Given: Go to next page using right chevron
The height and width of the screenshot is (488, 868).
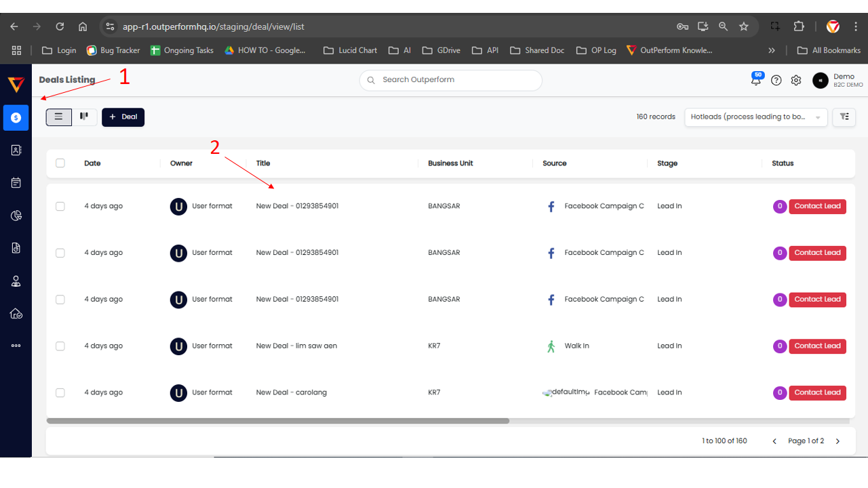Looking at the screenshot, I should point(837,441).
